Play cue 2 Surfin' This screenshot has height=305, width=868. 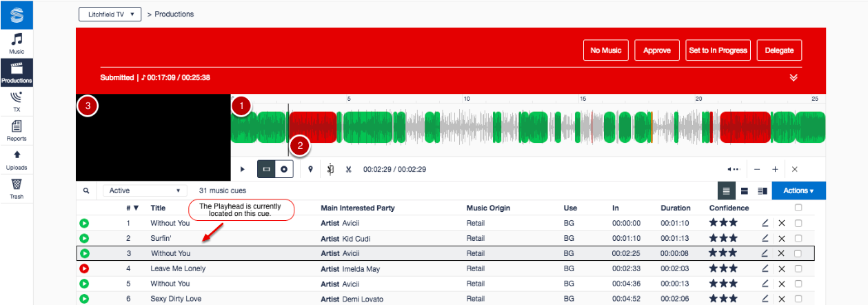[84, 238]
